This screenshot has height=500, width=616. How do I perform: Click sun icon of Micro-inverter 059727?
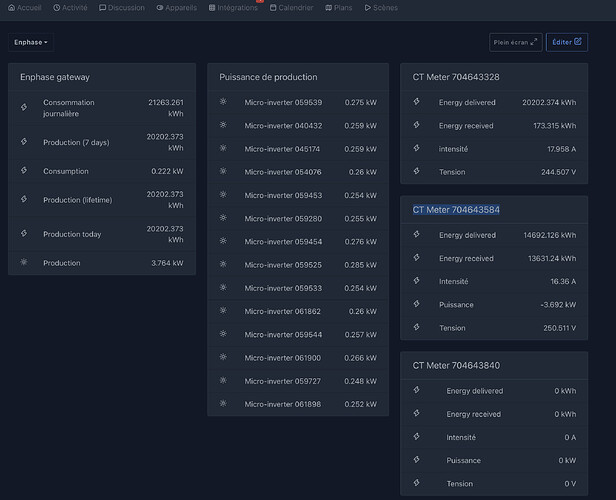click(x=223, y=380)
